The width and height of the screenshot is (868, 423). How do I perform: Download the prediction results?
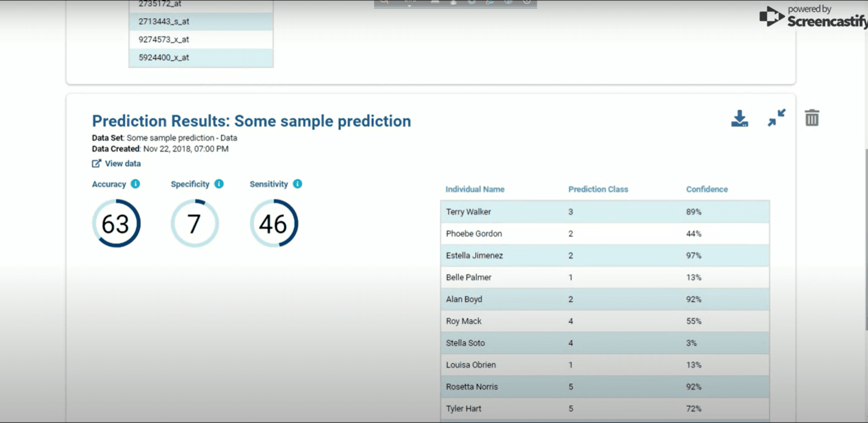point(740,118)
